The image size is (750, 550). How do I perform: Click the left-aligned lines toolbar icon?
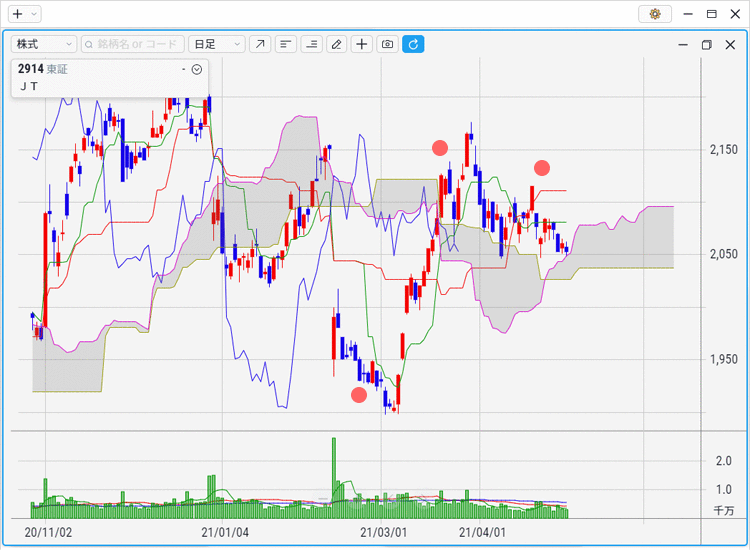(286, 44)
